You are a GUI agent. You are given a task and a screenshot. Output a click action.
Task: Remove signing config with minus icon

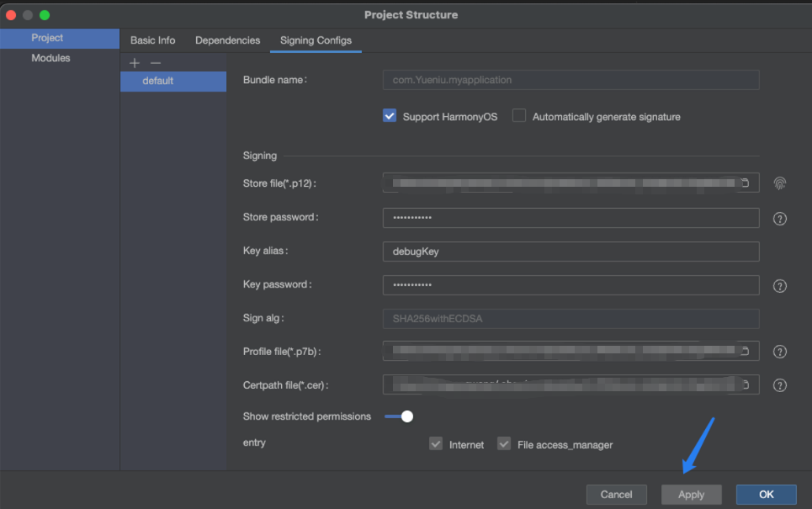click(156, 63)
